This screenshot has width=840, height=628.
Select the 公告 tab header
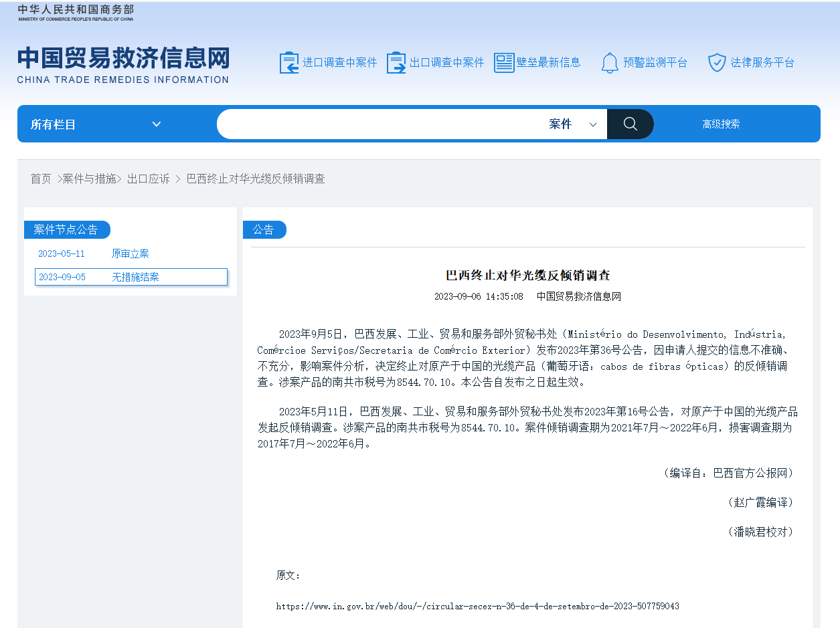(x=264, y=229)
